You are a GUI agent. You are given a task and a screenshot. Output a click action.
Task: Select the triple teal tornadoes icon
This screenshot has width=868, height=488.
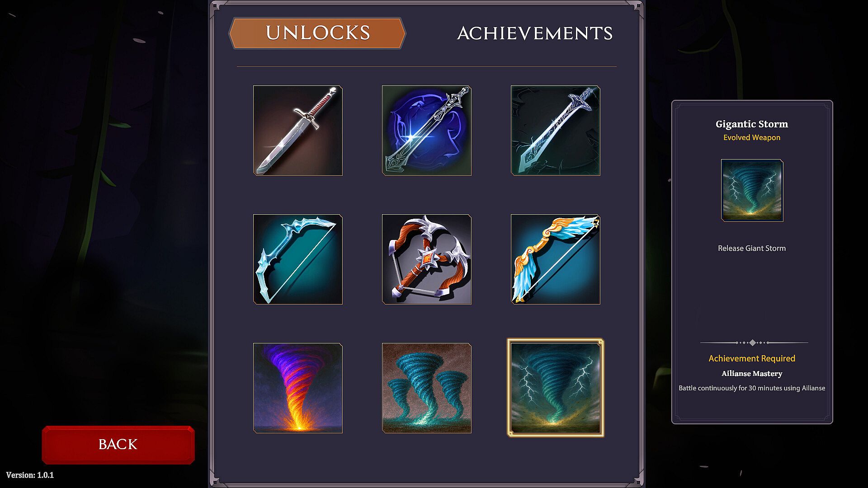(x=427, y=388)
